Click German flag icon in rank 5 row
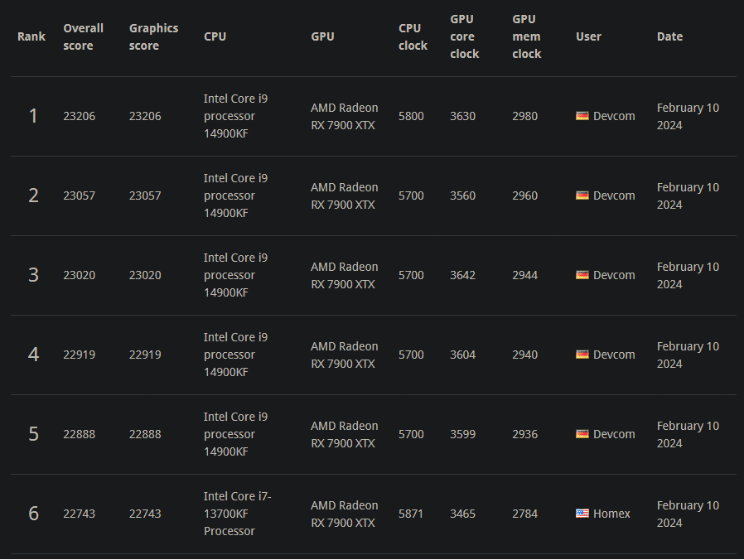The image size is (744, 560). click(582, 434)
